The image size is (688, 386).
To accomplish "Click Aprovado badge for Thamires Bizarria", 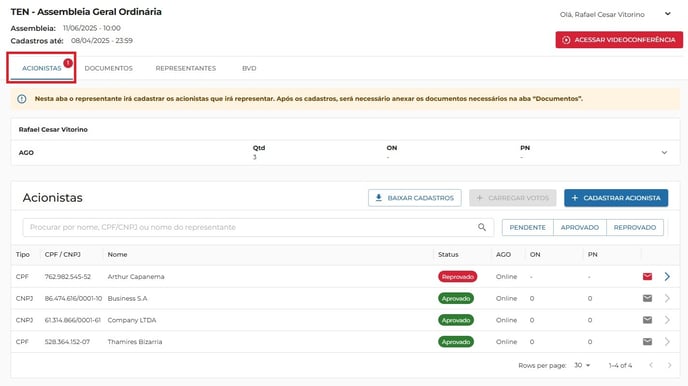I will 456,342.
